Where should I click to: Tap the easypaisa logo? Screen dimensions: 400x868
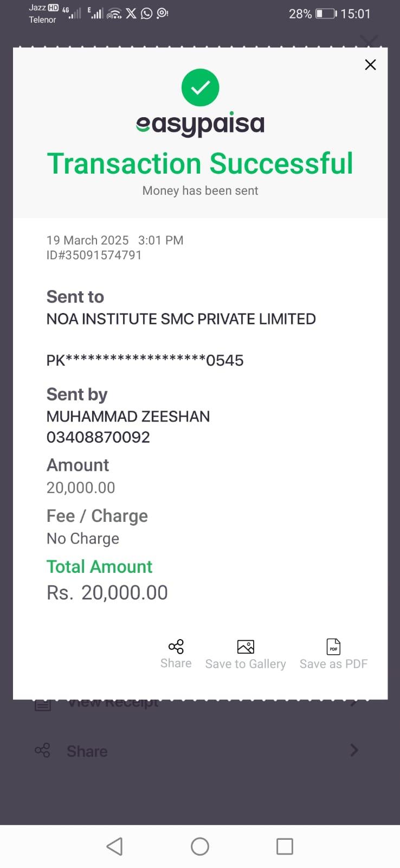[200, 124]
